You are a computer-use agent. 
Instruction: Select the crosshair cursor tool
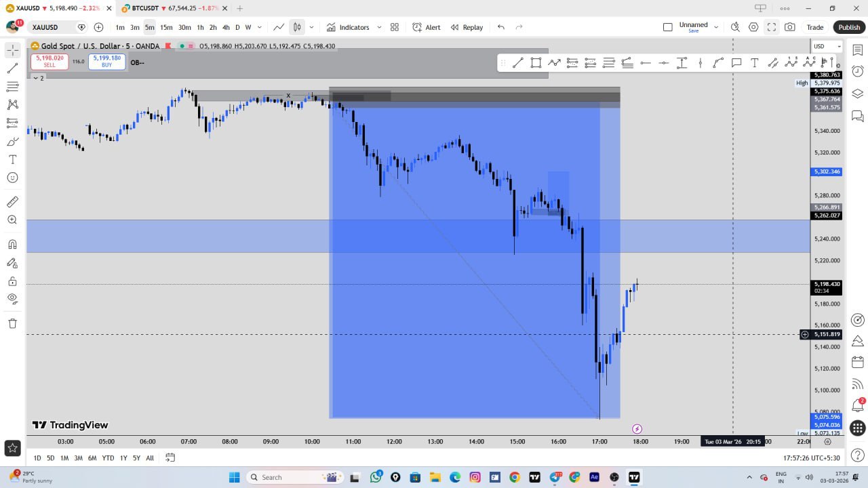click(12, 50)
